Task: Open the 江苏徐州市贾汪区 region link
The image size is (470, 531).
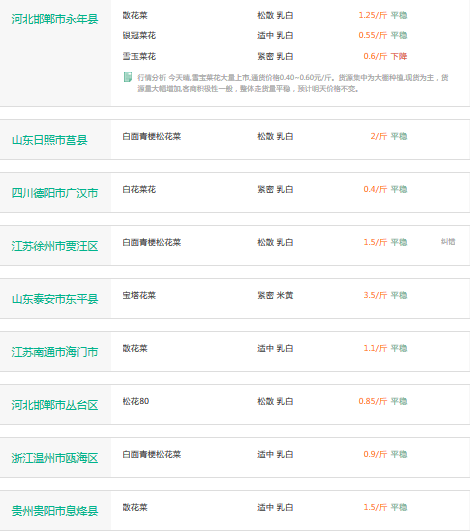Action: [x=55, y=246]
